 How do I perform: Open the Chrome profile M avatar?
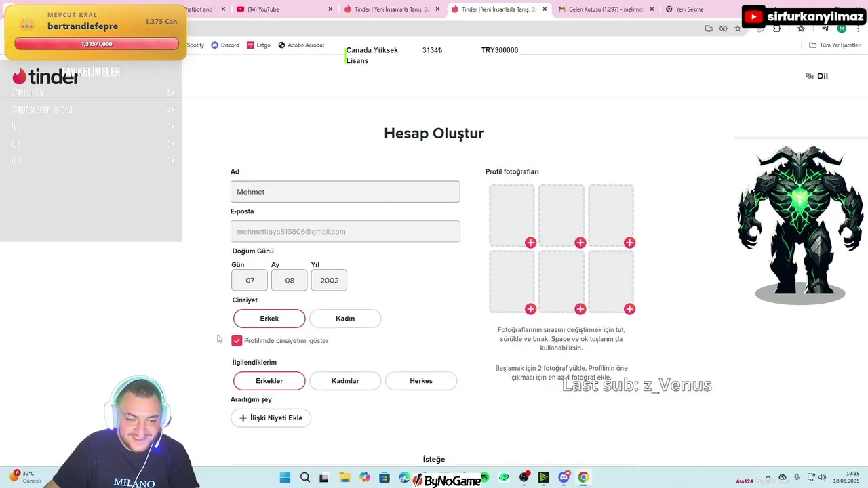click(x=842, y=28)
